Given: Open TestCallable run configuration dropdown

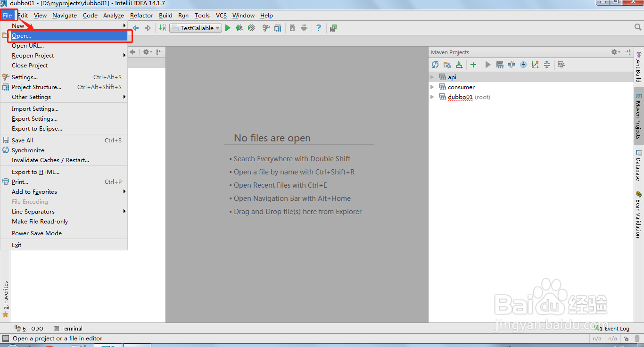Looking at the screenshot, I should point(196,28).
